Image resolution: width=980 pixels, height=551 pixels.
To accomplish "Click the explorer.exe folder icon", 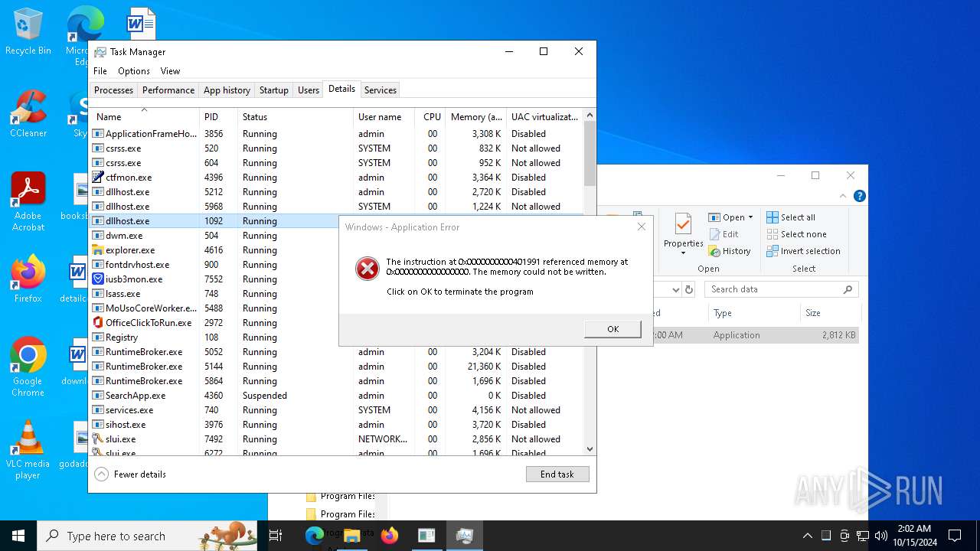I will click(98, 250).
